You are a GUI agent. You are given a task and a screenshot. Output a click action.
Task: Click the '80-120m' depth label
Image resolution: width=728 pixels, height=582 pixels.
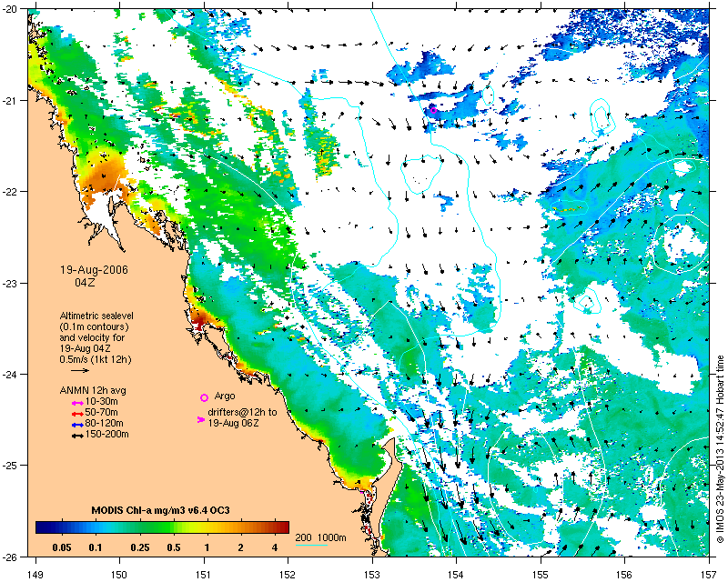104,423
